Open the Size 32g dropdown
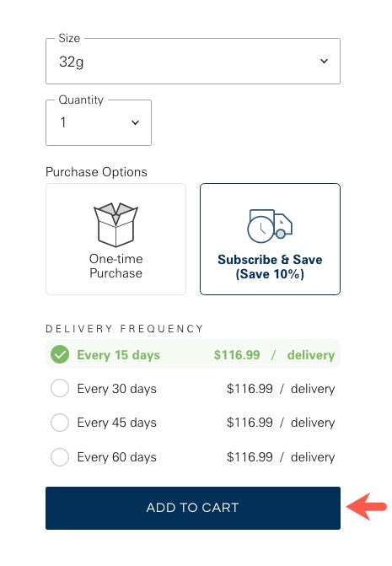 [x=193, y=61]
